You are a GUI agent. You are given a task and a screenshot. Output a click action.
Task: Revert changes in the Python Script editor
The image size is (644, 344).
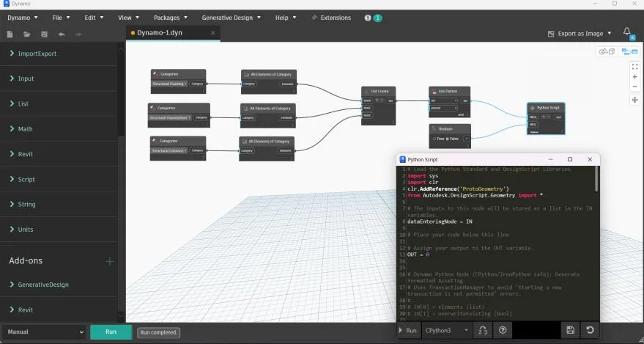coord(590,330)
